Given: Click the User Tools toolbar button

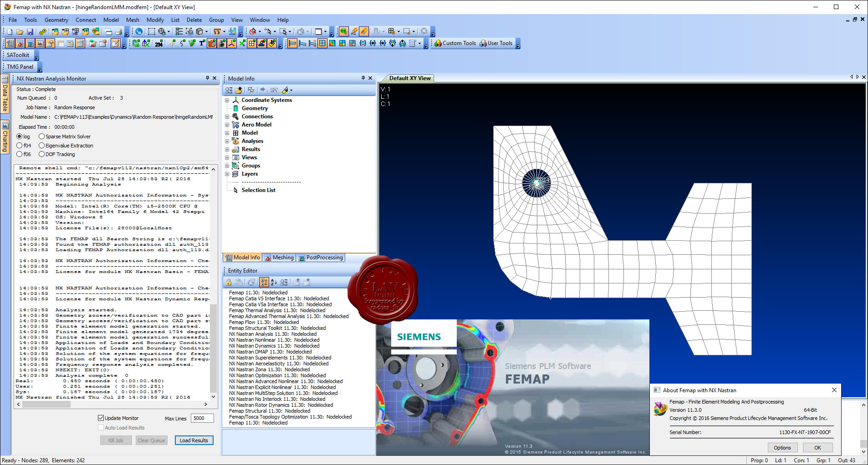Looking at the screenshot, I should pyautogui.click(x=495, y=43).
